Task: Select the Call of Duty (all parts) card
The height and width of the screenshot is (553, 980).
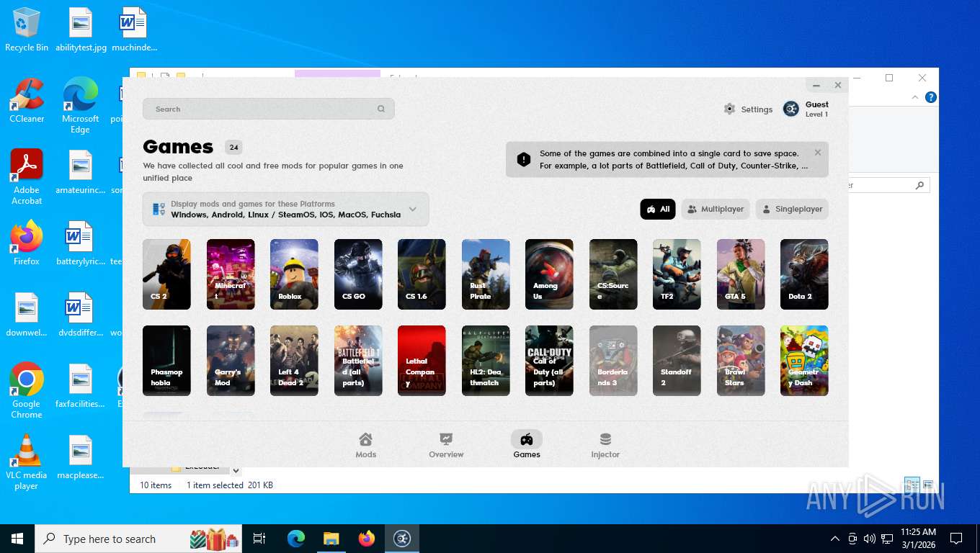Action: (549, 361)
